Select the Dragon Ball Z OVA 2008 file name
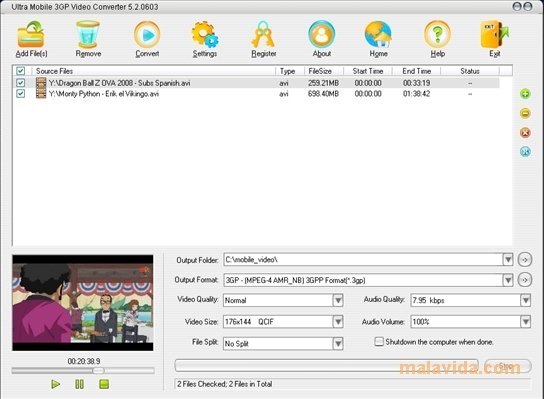This screenshot has height=399, width=544. pyautogui.click(x=119, y=83)
